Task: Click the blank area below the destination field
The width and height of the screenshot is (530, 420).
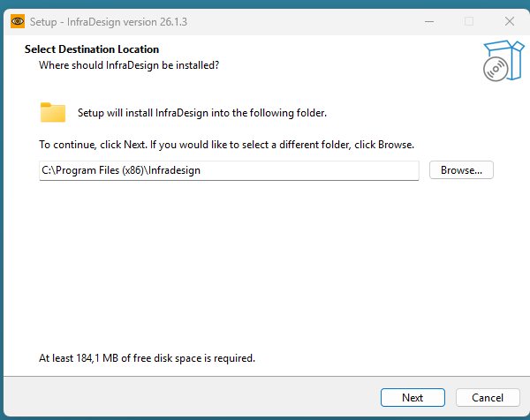Action: (x=265, y=265)
